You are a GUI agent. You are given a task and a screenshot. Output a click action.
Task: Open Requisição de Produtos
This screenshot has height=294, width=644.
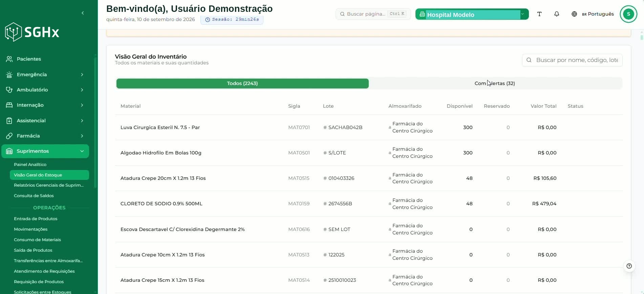click(39, 282)
